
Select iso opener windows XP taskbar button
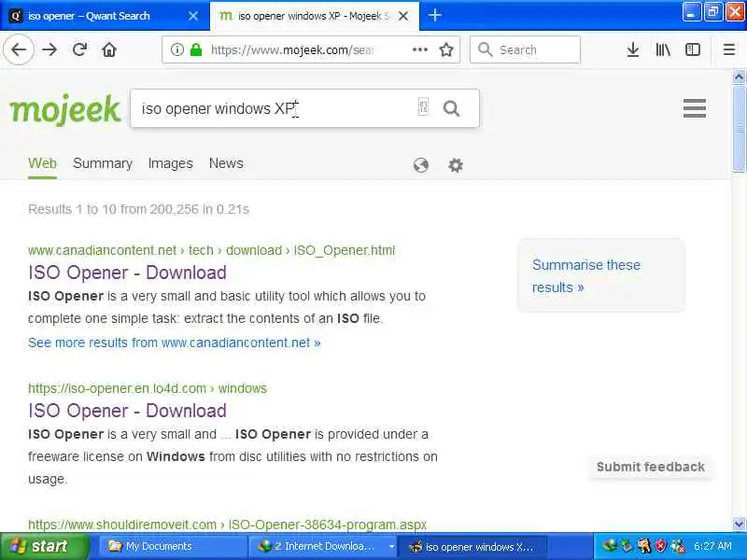coord(472,546)
